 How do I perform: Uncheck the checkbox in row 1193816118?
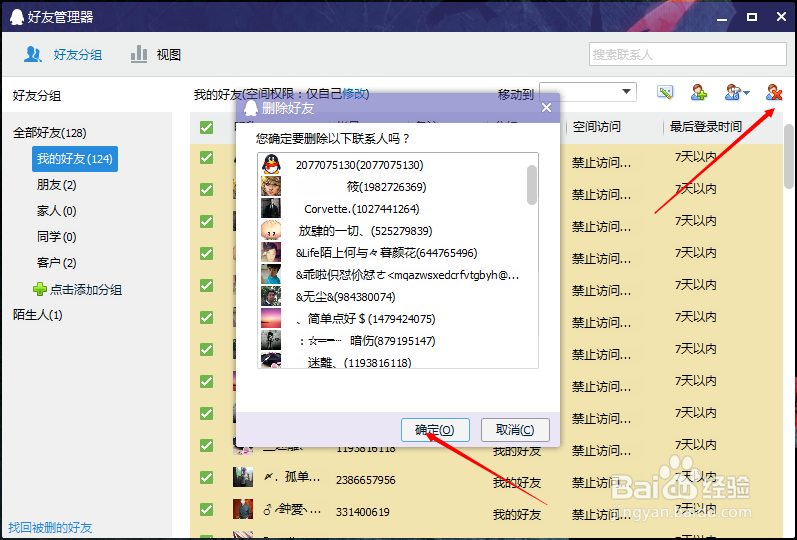coord(206,445)
